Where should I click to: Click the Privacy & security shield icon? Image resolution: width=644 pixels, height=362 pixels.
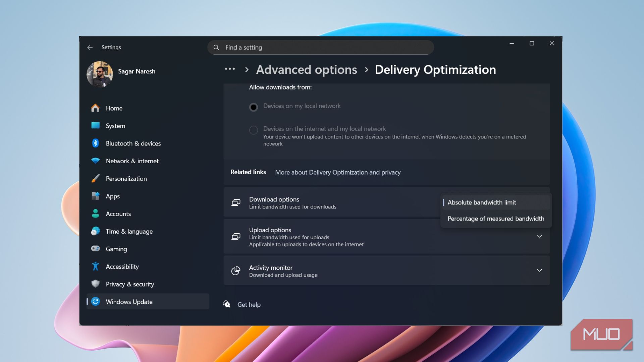(95, 284)
